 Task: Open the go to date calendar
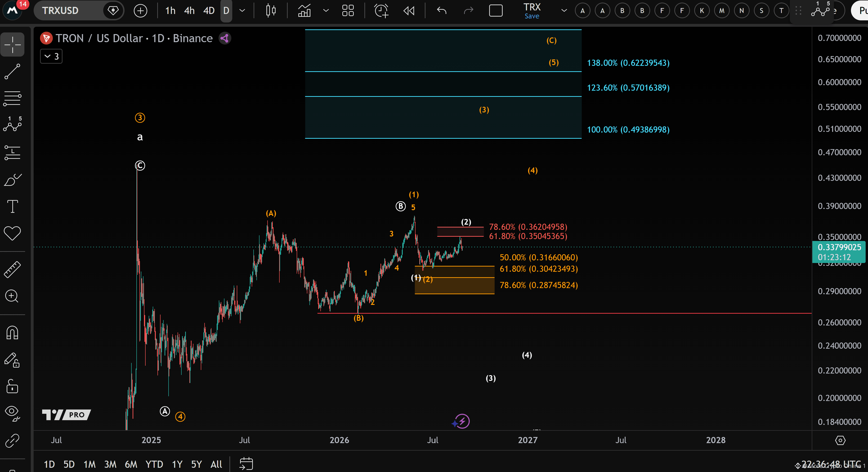246,463
